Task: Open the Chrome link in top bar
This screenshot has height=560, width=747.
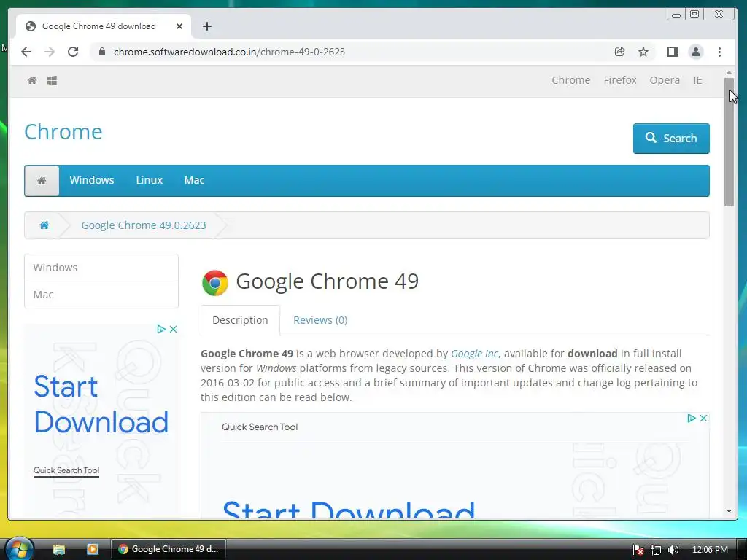Action: click(570, 80)
